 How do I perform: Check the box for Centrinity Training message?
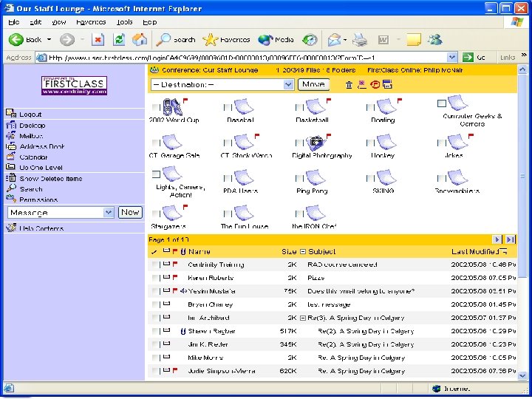pos(154,265)
